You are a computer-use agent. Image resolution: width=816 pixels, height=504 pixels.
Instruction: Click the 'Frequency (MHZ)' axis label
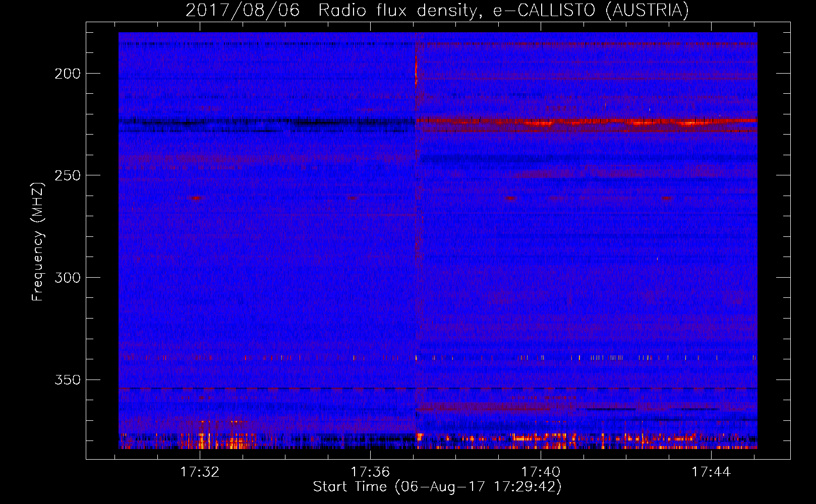point(38,241)
